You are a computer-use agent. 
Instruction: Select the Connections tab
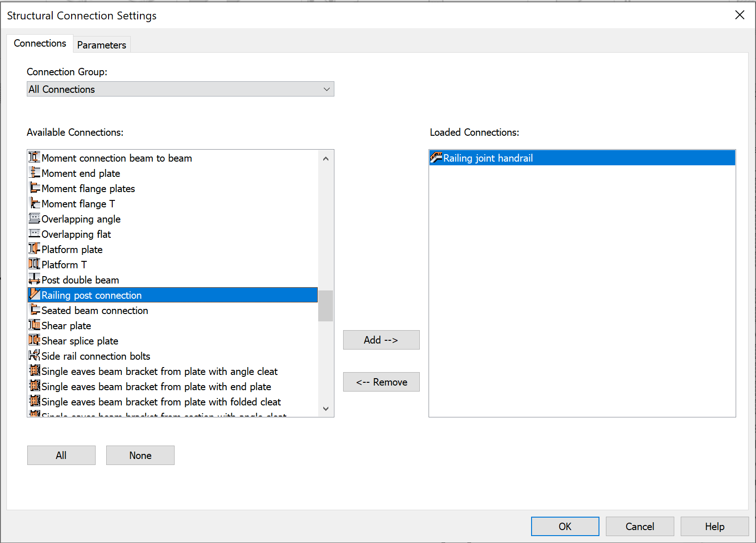click(x=40, y=43)
